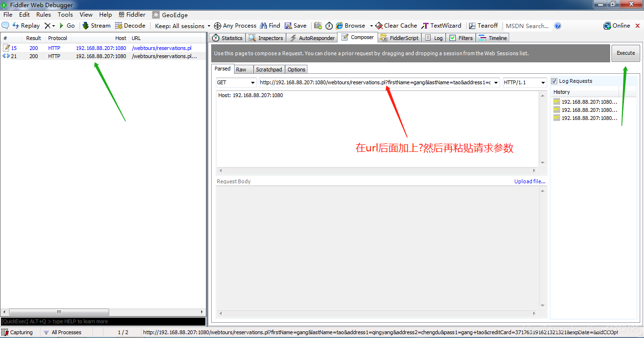
Task: Click the History column header
Action: click(x=585, y=92)
